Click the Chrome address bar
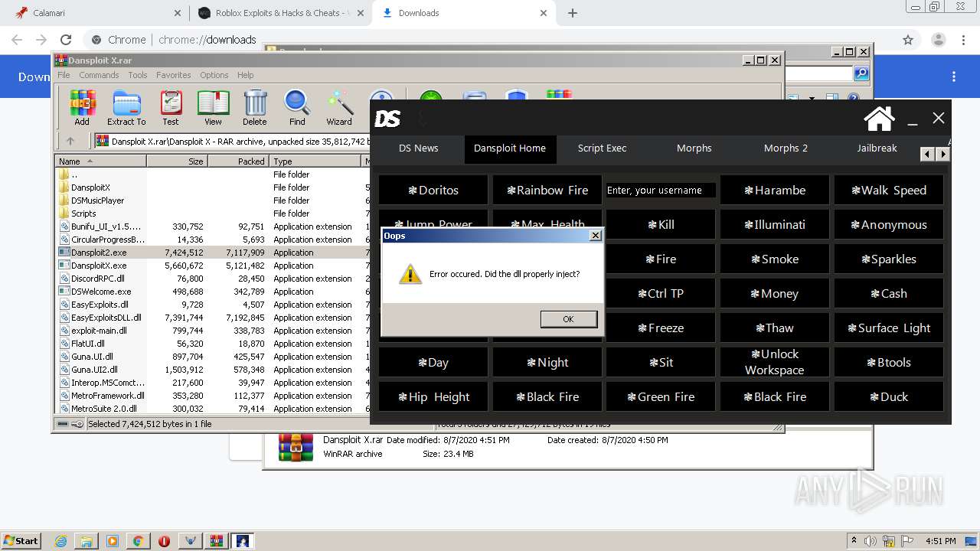The image size is (980, 551). 490,40
